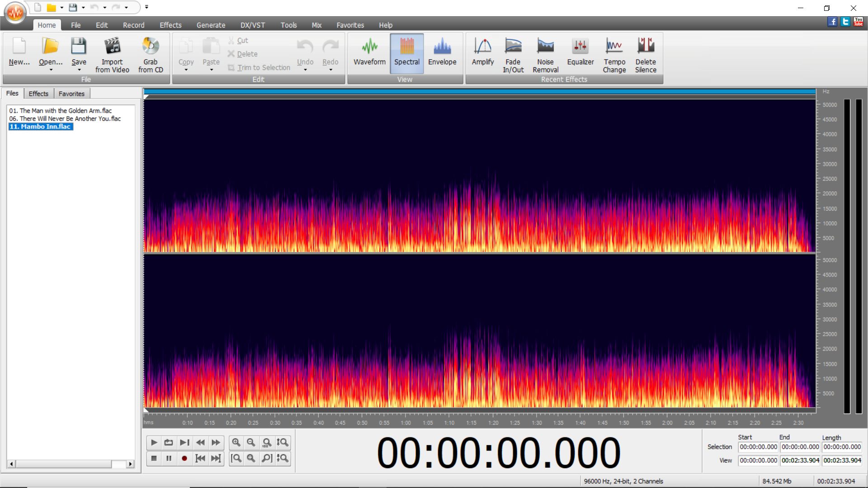Expand the Open dropdown arrow
The height and width of the screenshot is (488, 868).
point(51,70)
